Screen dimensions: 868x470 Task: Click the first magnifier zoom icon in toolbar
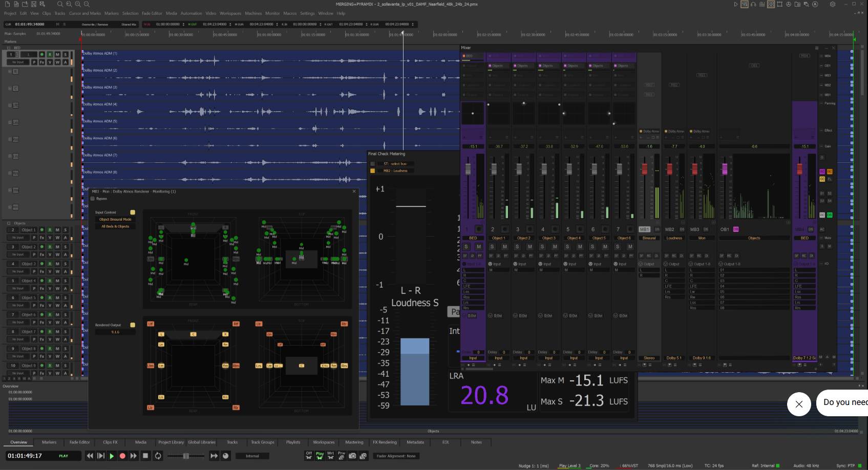click(60, 4)
